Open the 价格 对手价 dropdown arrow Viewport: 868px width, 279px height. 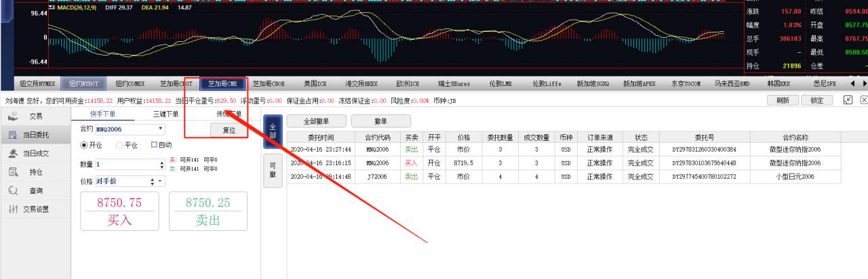[161, 181]
